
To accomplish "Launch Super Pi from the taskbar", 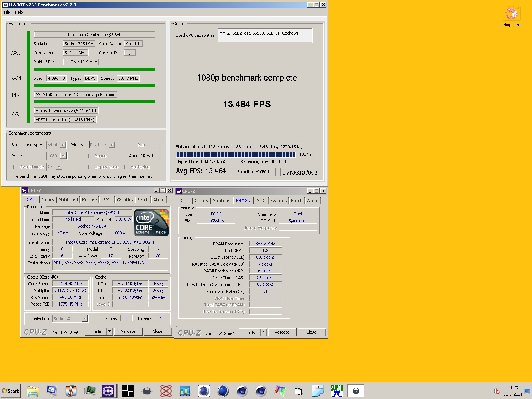I will (337, 391).
